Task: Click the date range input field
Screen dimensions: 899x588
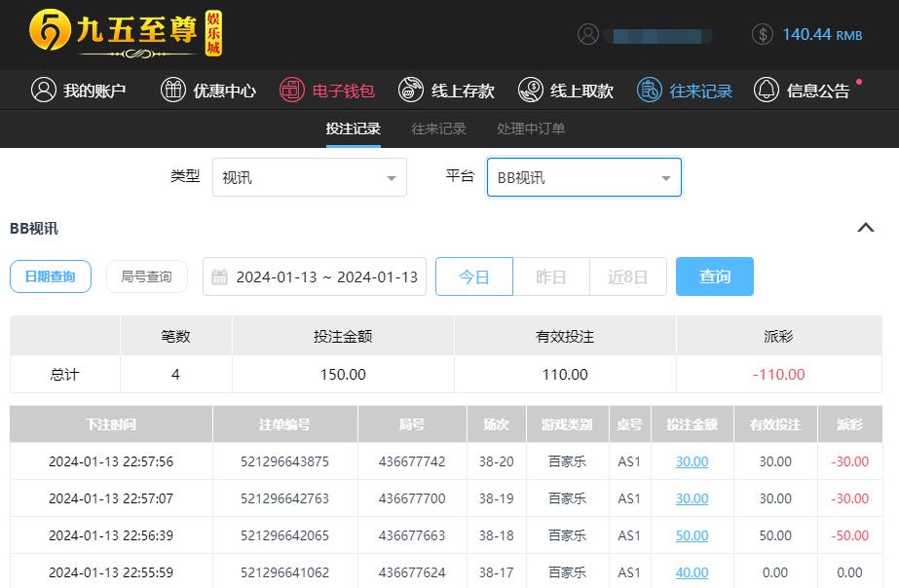Action: pos(315,276)
